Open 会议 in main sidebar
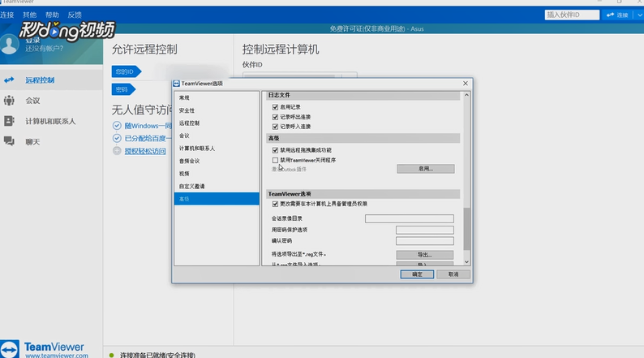 (x=51, y=101)
